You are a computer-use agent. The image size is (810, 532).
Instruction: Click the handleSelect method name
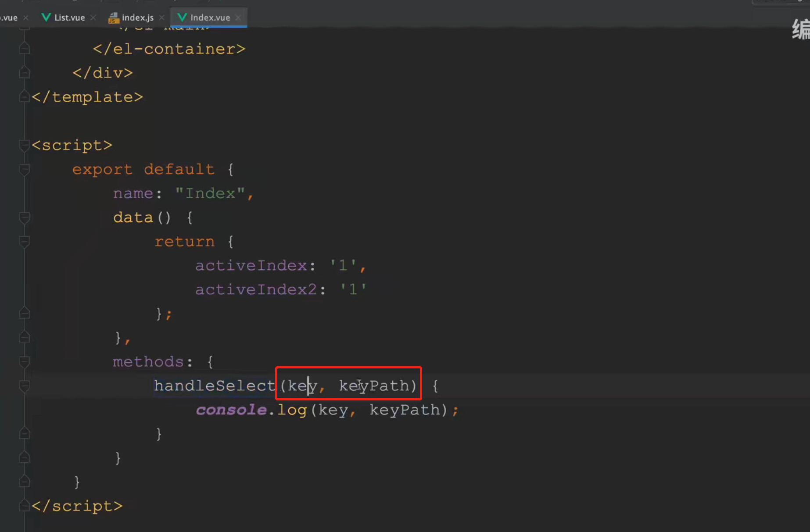coord(215,386)
